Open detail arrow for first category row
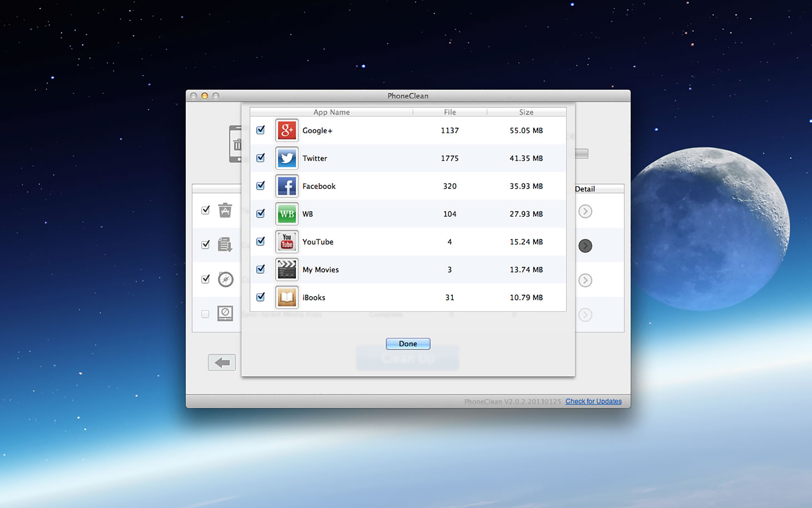The image size is (812, 508). pos(585,211)
